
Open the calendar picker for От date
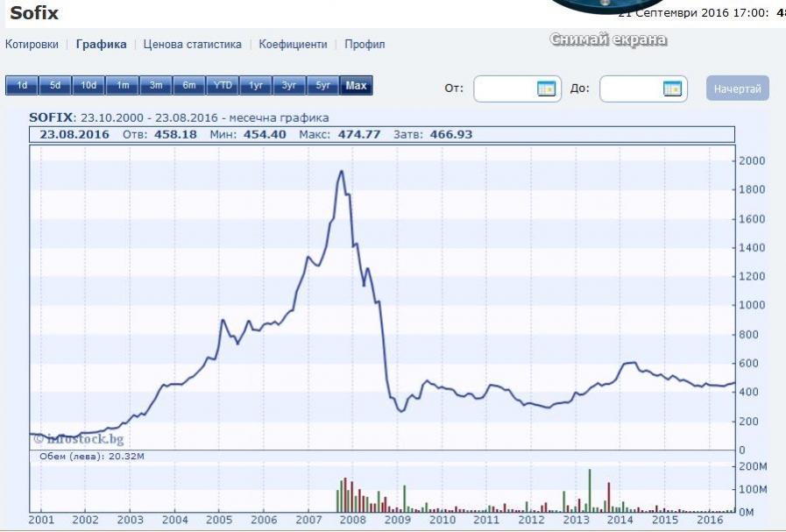pos(546,89)
